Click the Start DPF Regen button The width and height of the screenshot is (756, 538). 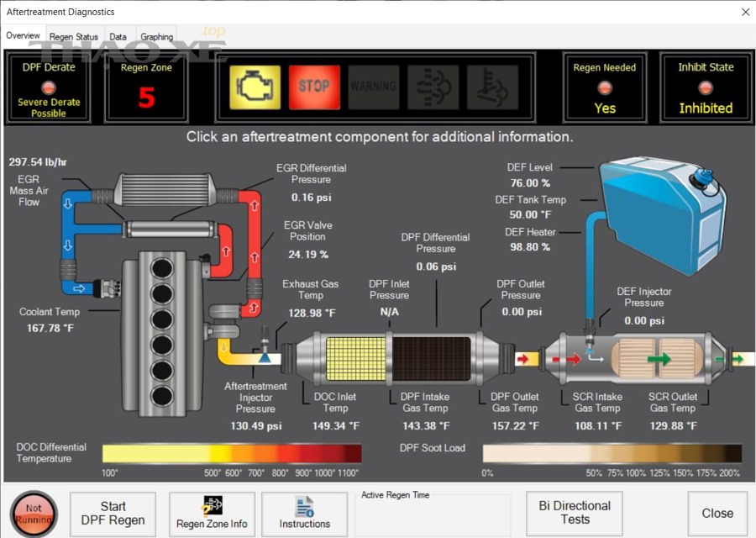pos(113,514)
